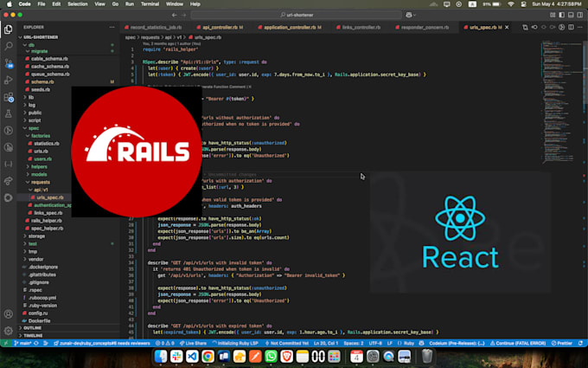Click the editor split layout icon
The height and width of the screenshot is (368, 588).
coord(571,27)
